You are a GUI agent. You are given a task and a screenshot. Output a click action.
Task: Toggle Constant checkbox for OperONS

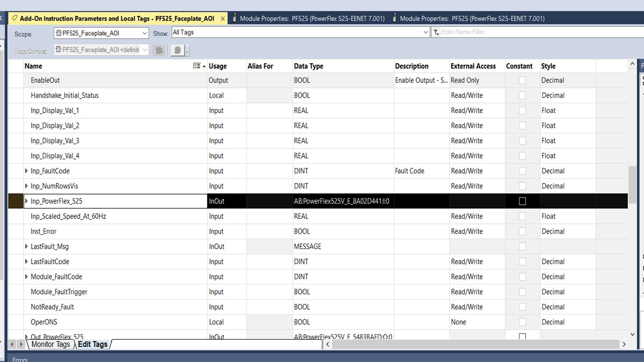522,322
